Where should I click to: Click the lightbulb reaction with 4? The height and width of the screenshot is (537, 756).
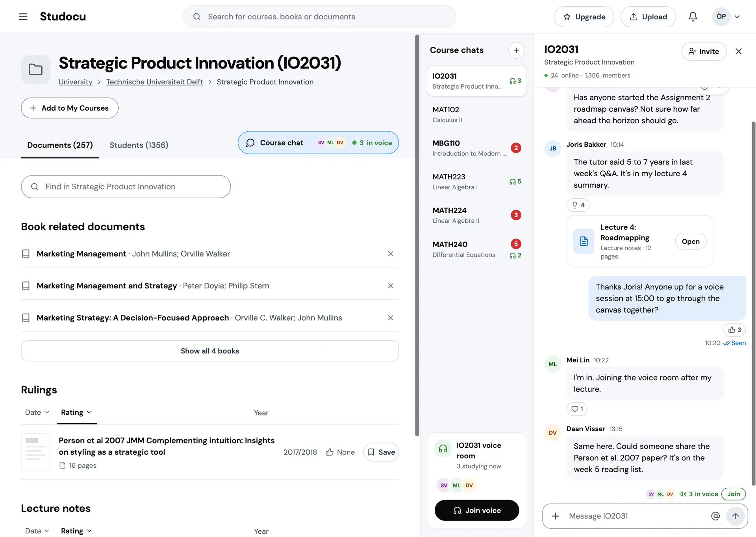[x=578, y=205]
